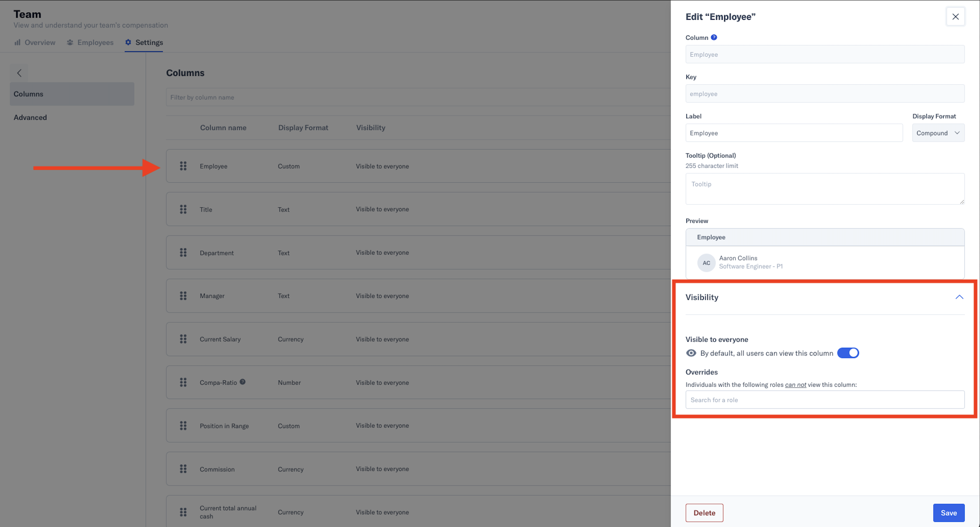Disable the default column visibility toggle
This screenshot has width=980, height=527.
point(848,353)
